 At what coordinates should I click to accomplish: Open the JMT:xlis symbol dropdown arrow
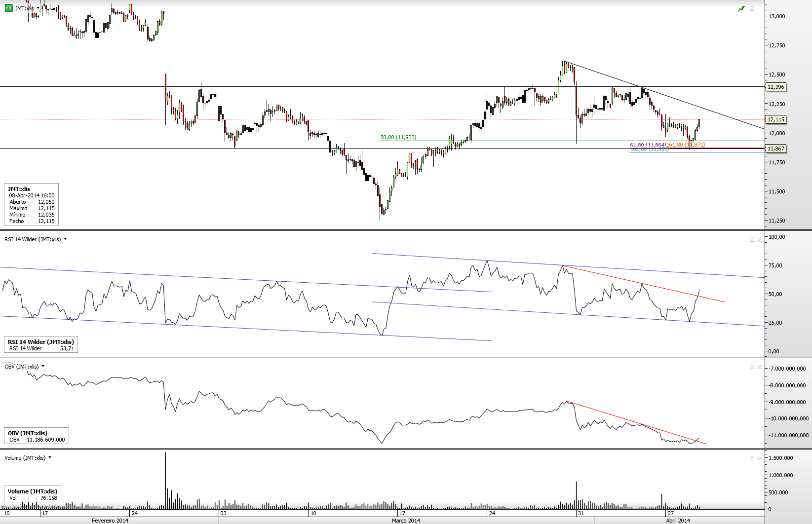(x=38, y=8)
